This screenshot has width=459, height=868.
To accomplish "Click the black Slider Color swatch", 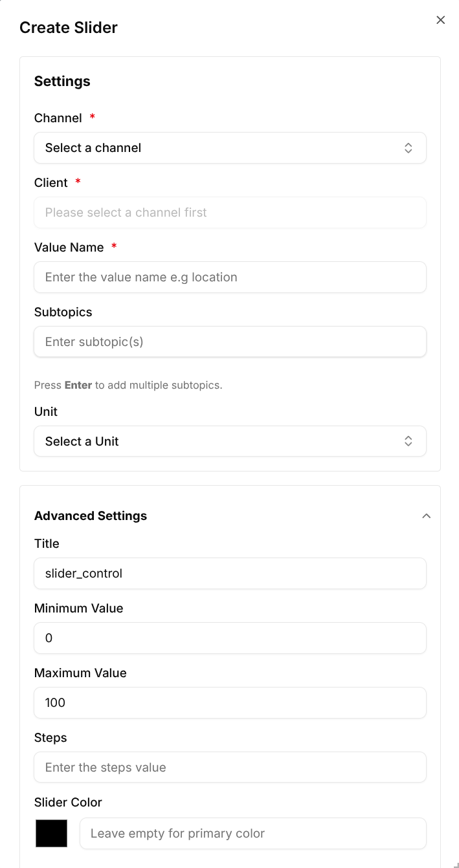I will point(51,833).
